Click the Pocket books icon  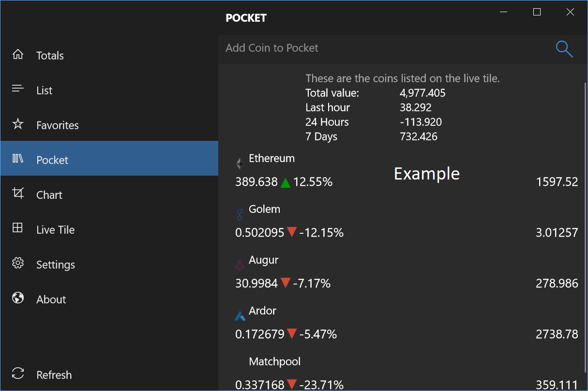point(18,159)
